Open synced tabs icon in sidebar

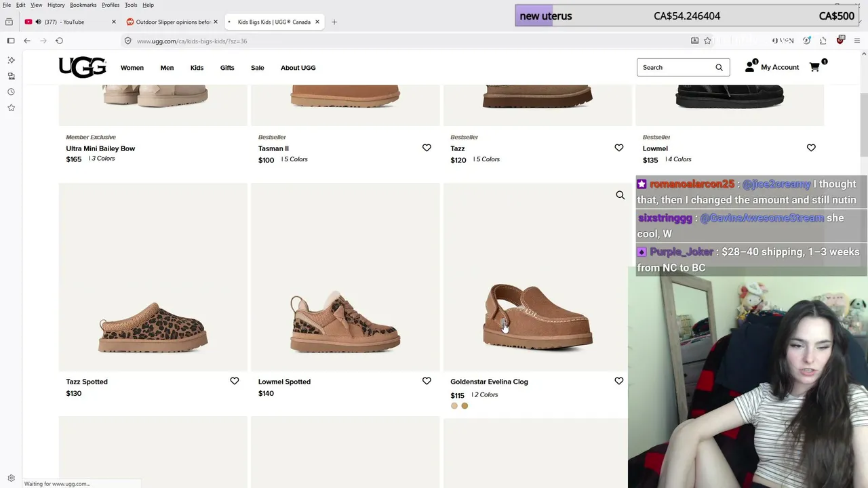pyautogui.click(x=11, y=76)
